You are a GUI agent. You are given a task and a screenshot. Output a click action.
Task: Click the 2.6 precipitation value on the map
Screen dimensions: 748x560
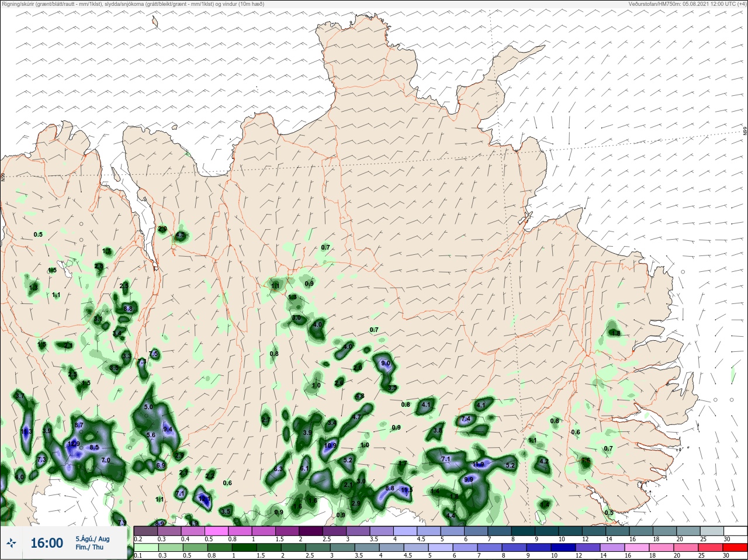339,383
